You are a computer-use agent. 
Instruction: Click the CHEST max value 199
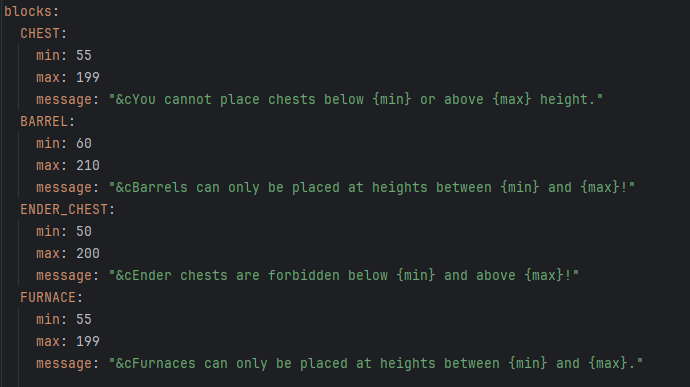[88, 77]
